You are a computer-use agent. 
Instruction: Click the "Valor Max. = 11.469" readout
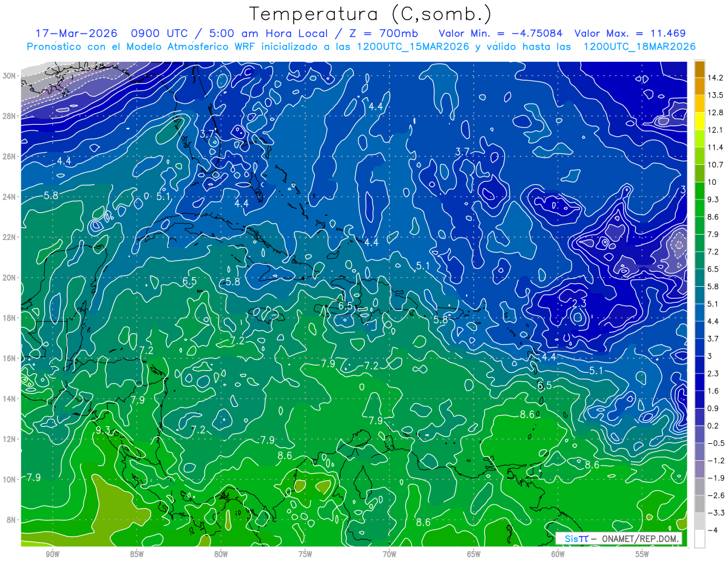click(630, 33)
